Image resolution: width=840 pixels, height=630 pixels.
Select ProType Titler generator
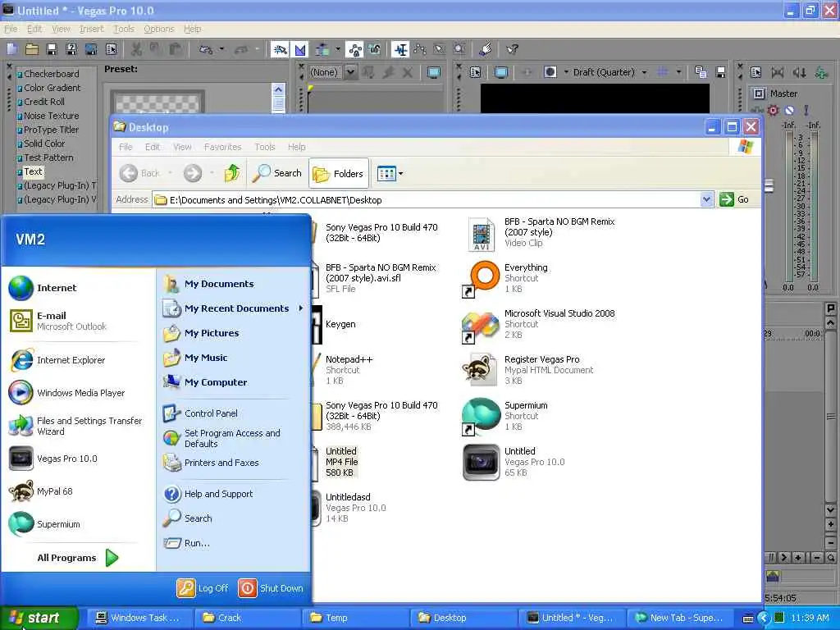point(51,130)
